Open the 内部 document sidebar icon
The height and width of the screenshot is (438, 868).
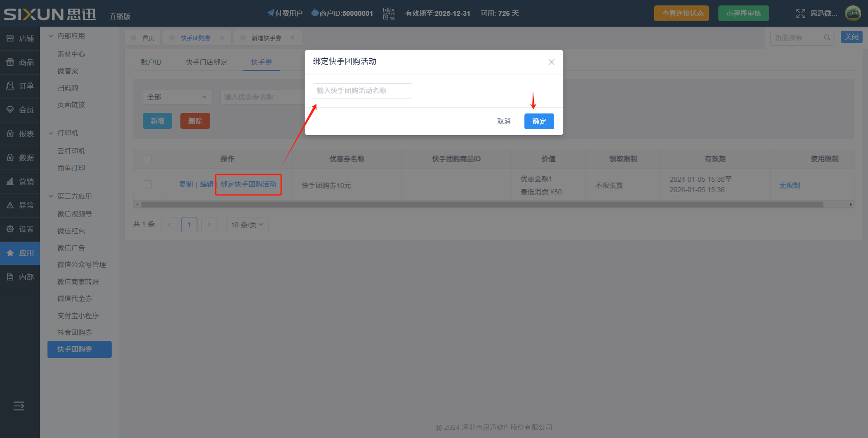click(x=10, y=277)
